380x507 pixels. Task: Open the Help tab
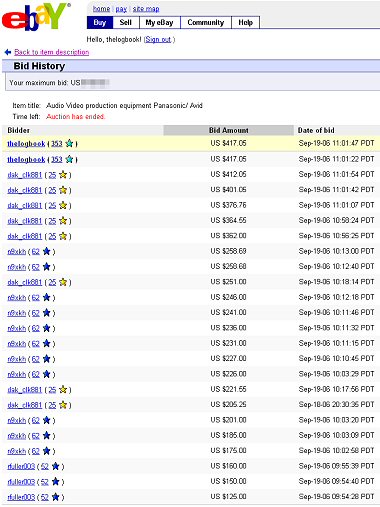click(x=245, y=22)
